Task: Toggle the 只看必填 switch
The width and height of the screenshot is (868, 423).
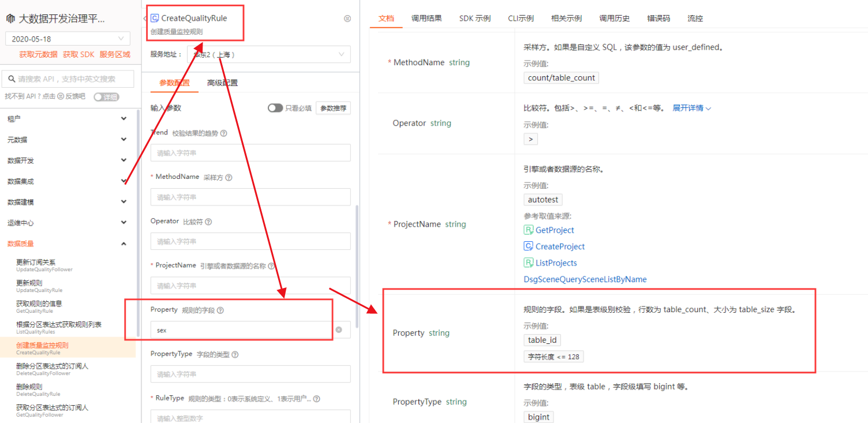Action: tap(275, 108)
